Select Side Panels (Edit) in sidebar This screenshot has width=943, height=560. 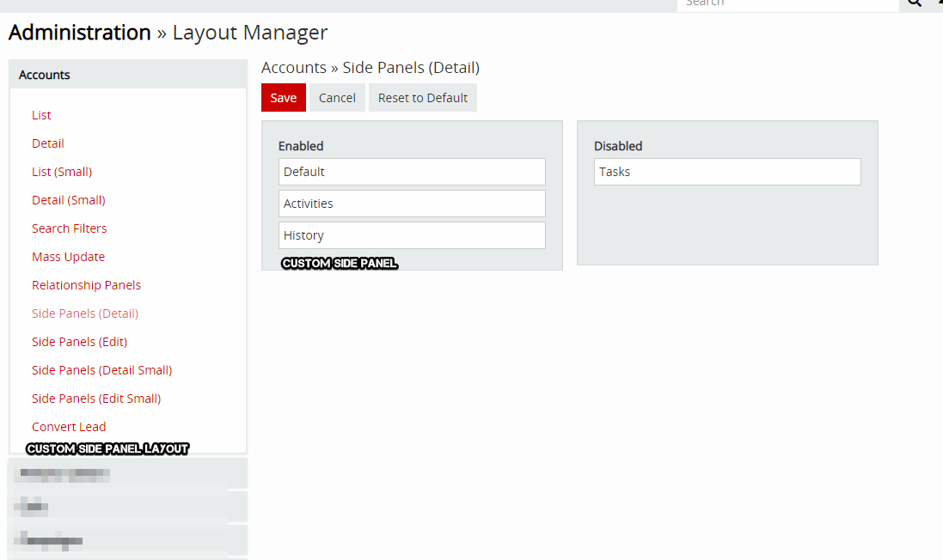click(79, 342)
